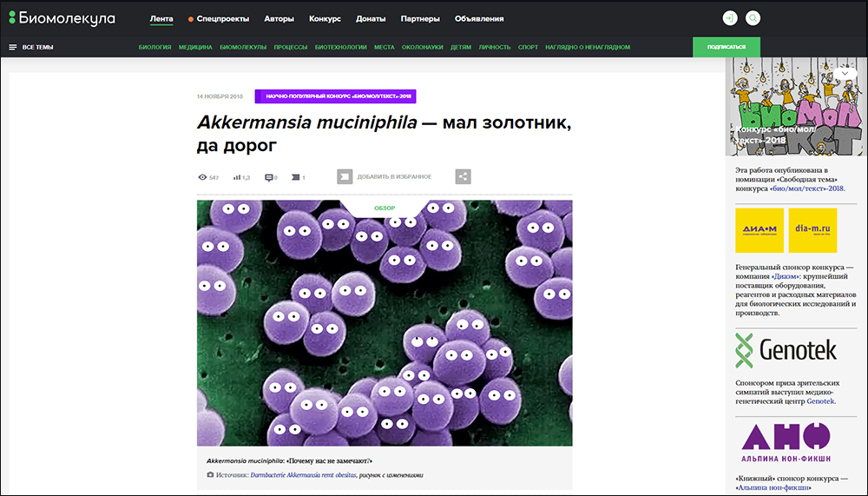Screen dimensions: 868x496
Task: Click the АНФ Альпина нон-фикшн logo
Action: pos(786,442)
